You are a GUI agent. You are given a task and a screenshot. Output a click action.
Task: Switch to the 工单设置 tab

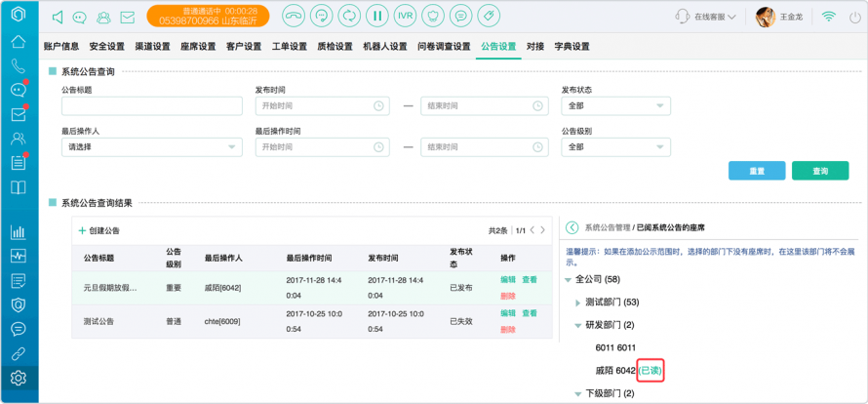(x=290, y=47)
